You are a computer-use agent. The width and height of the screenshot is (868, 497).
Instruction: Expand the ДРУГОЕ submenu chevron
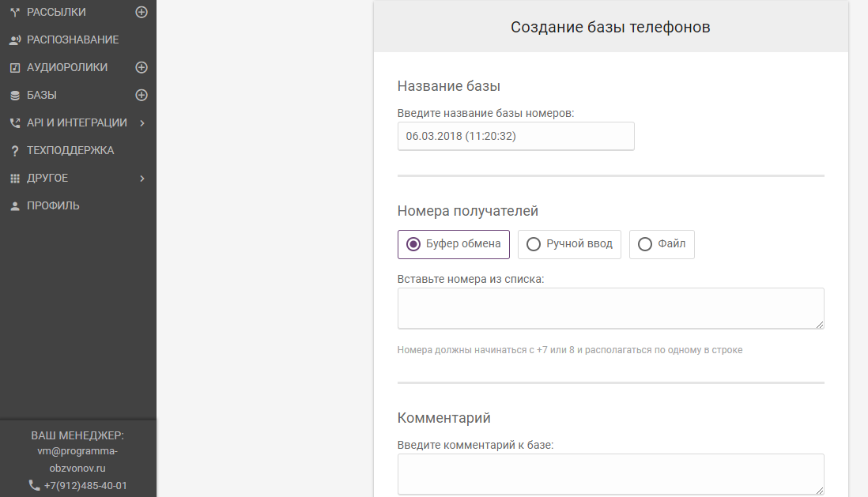[x=142, y=178]
